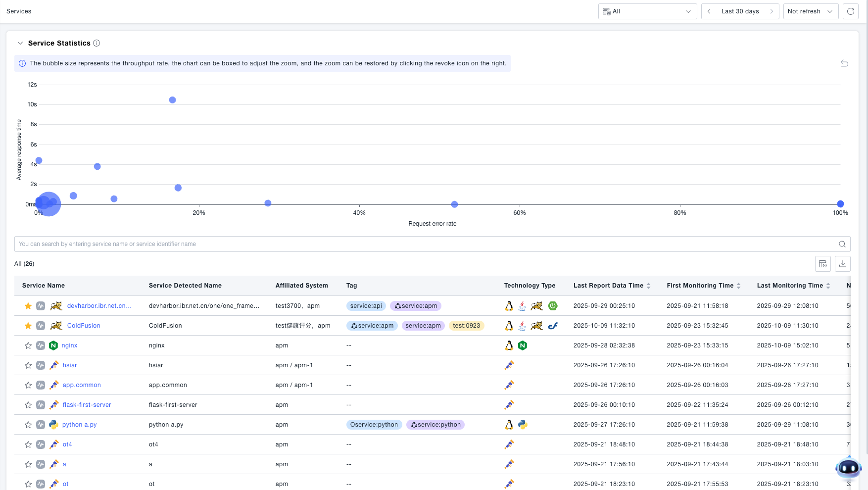Open the app.common service link
The width and height of the screenshot is (868, 490).
[x=82, y=385]
